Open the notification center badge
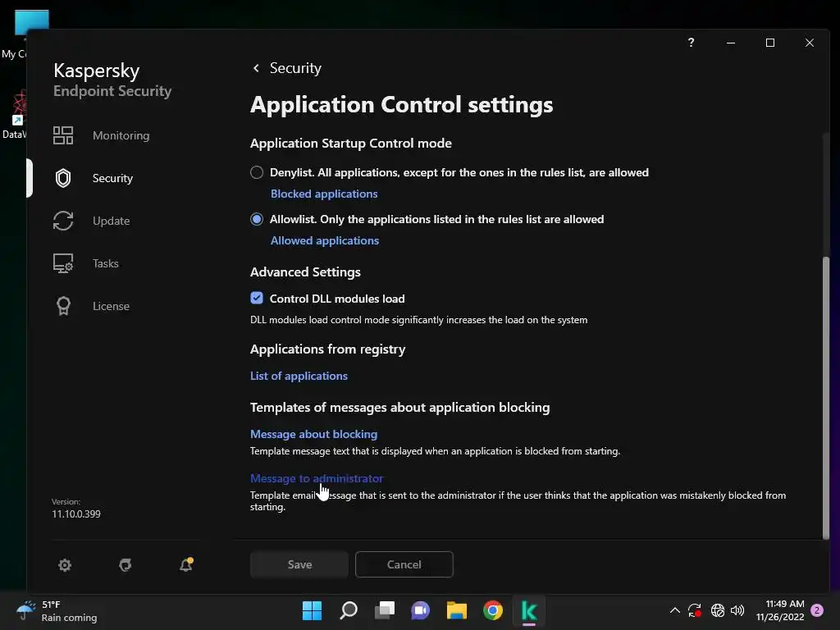The width and height of the screenshot is (840, 630). click(x=817, y=610)
